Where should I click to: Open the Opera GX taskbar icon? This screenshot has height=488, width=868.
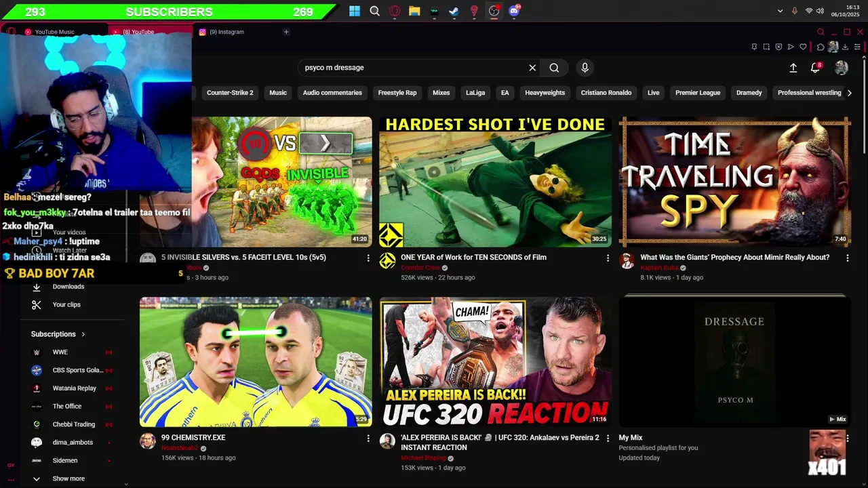395,11
